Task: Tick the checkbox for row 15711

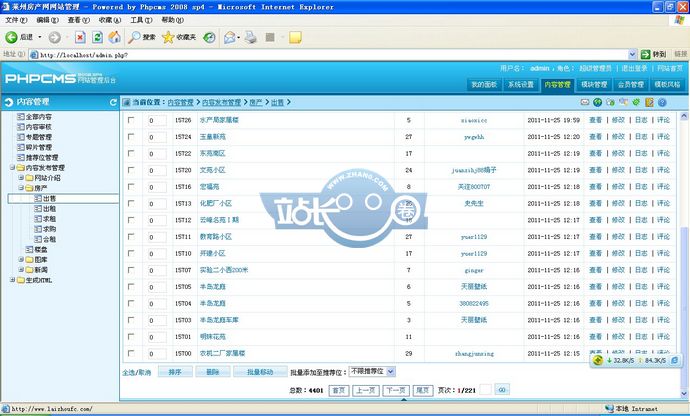Action: [131, 236]
